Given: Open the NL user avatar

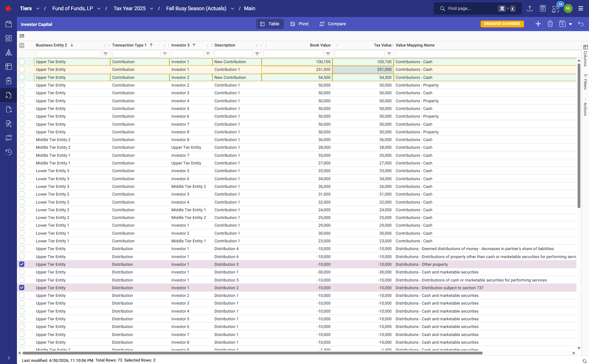Looking at the screenshot, I should coord(568,8).
